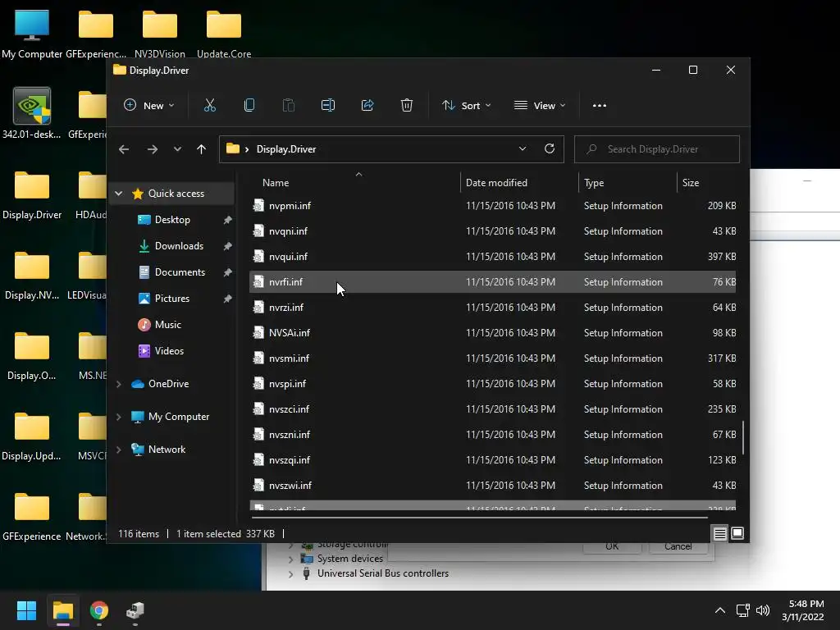Open the Sort dropdown menu
The height and width of the screenshot is (630, 840).
(x=466, y=106)
